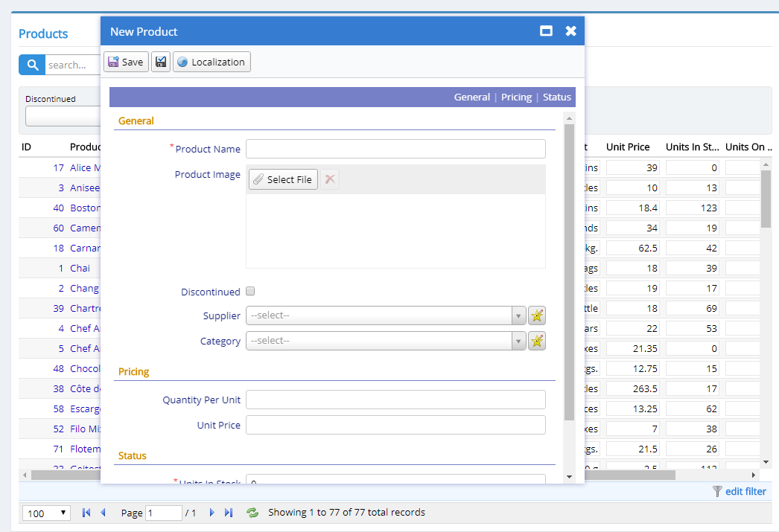The width and height of the screenshot is (779, 532).
Task: Remove file with red X icon
Action: 330,179
